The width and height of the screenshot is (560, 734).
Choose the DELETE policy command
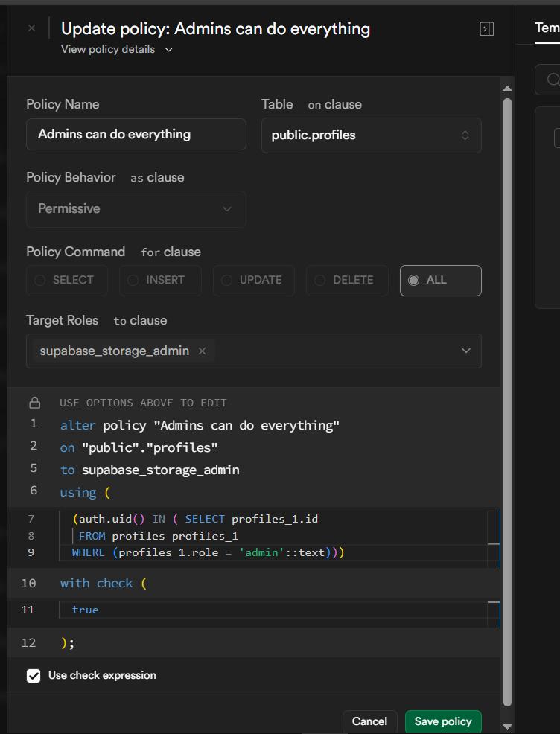click(347, 281)
